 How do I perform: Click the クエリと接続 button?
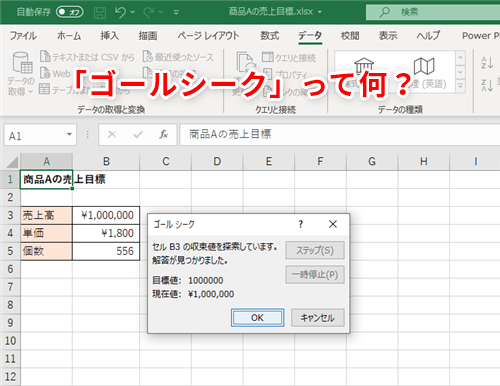(289, 57)
